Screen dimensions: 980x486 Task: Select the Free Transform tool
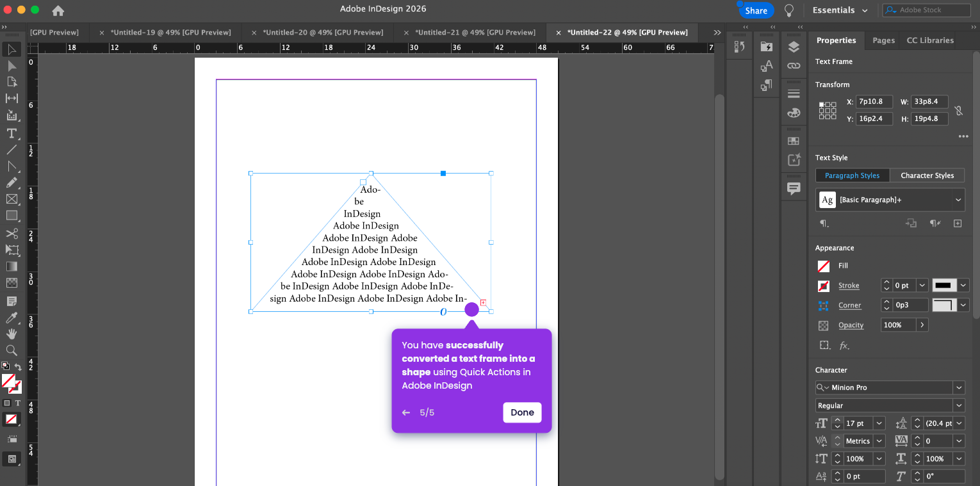[x=12, y=250]
